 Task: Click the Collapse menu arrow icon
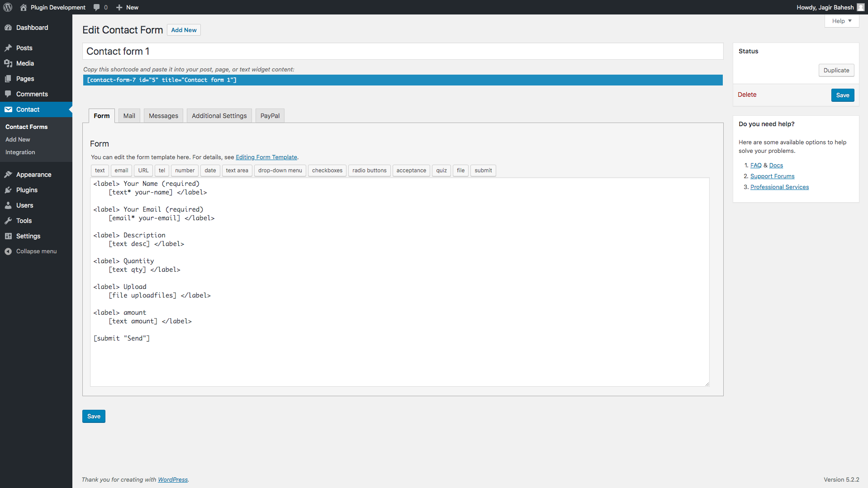[x=8, y=251]
